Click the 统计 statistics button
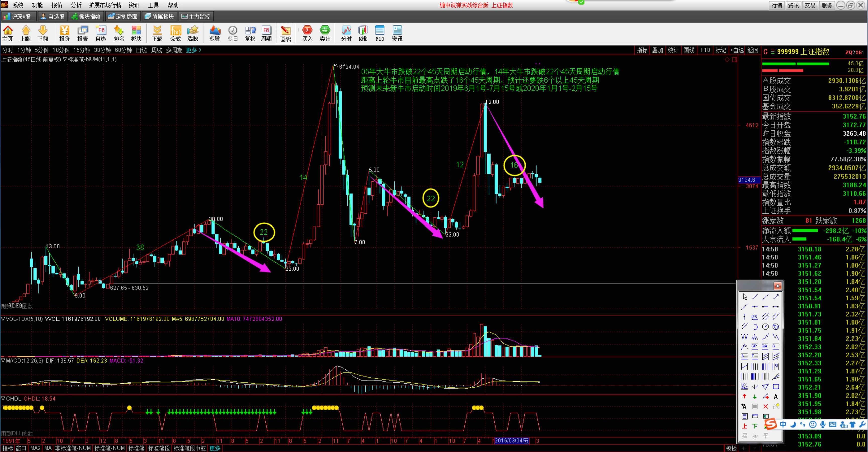868x452 pixels. pyautogui.click(x=673, y=50)
